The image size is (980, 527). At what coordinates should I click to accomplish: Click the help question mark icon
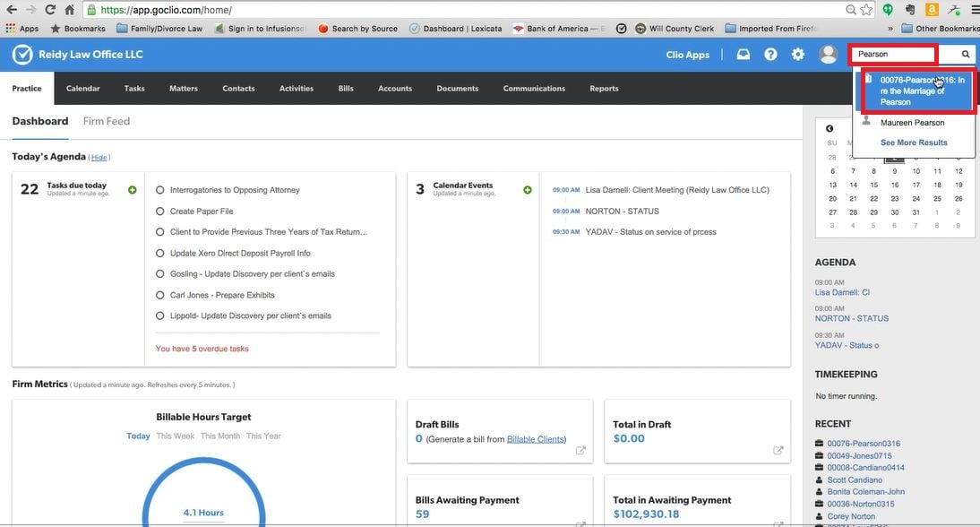[770, 55]
